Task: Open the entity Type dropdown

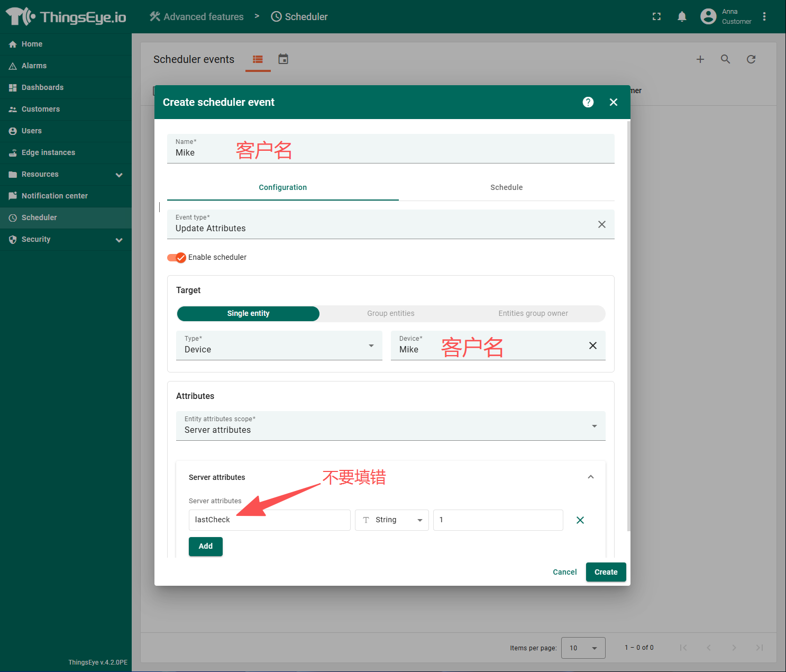Action: [x=279, y=346]
